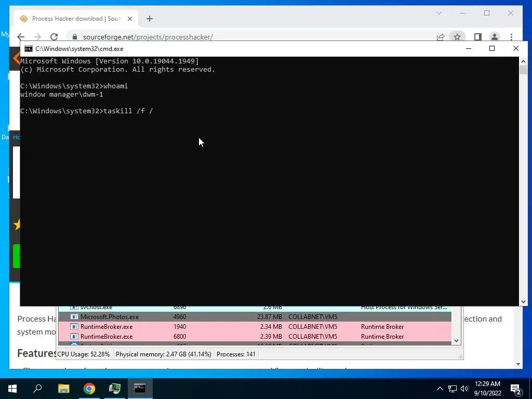The width and height of the screenshot is (532, 399).
Task: Reload the SourceForge page
Action: click(54, 37)
